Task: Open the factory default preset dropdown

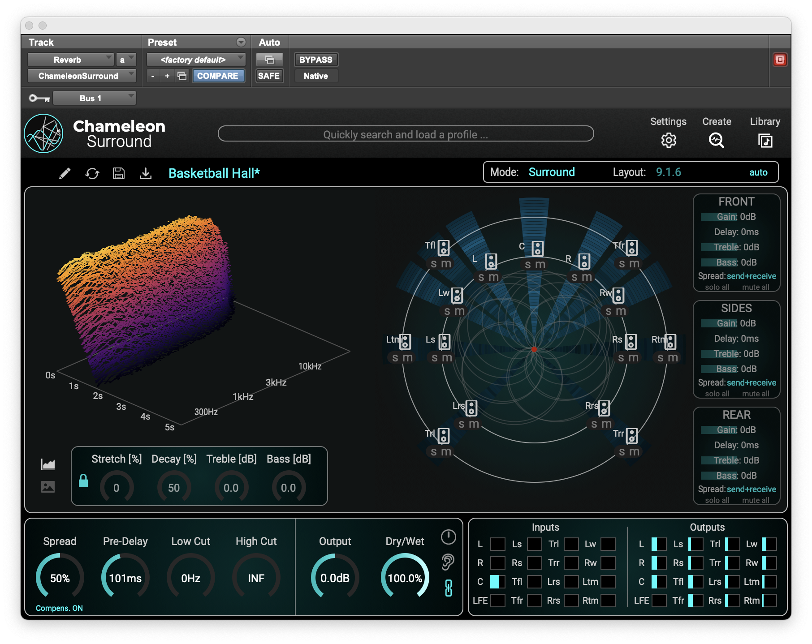Action: point(196,60)
